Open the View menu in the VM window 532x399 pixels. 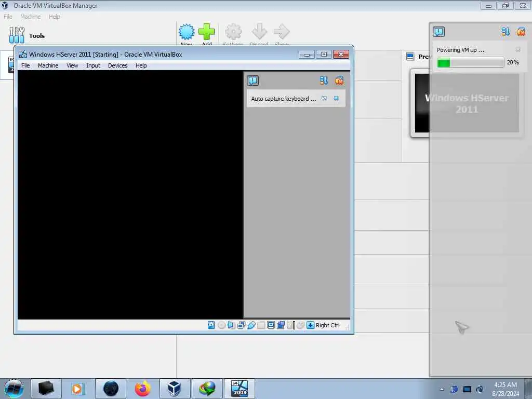pos(72,65)
